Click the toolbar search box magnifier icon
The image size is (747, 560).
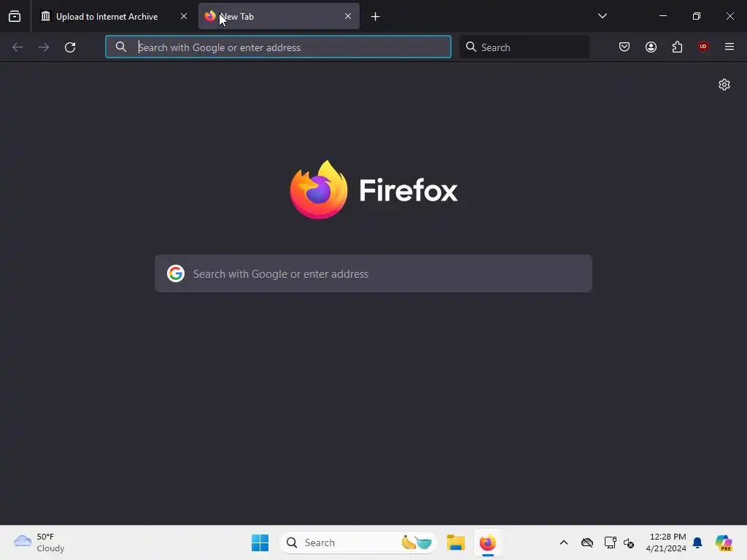[471, 47]
